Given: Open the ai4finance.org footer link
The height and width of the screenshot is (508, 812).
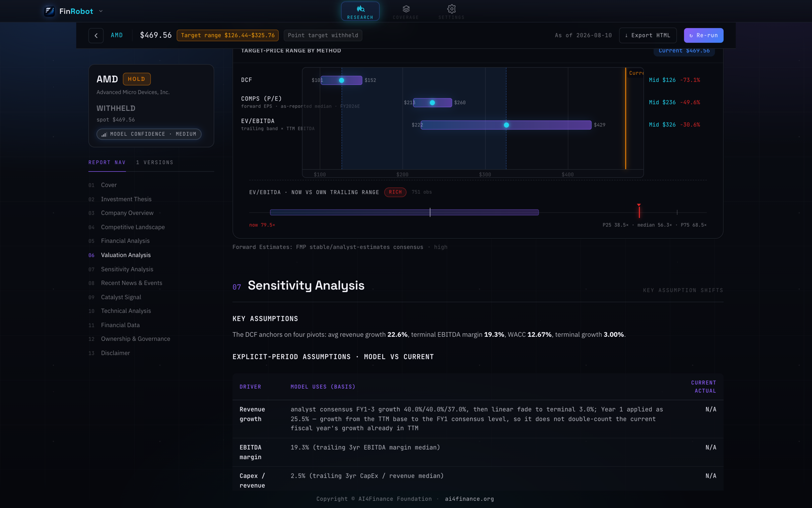Looking at the screenshot, I should pos(469,499).
